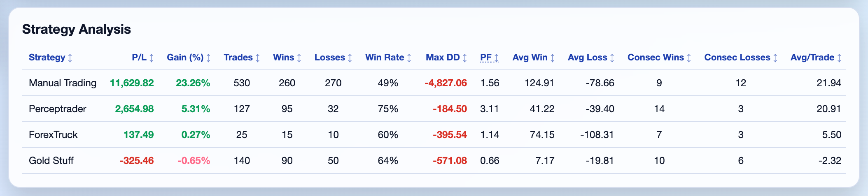Screen dimensions: 868x196
Task: Click the sort arrows beside Max DD
Action: coord(465,58)
